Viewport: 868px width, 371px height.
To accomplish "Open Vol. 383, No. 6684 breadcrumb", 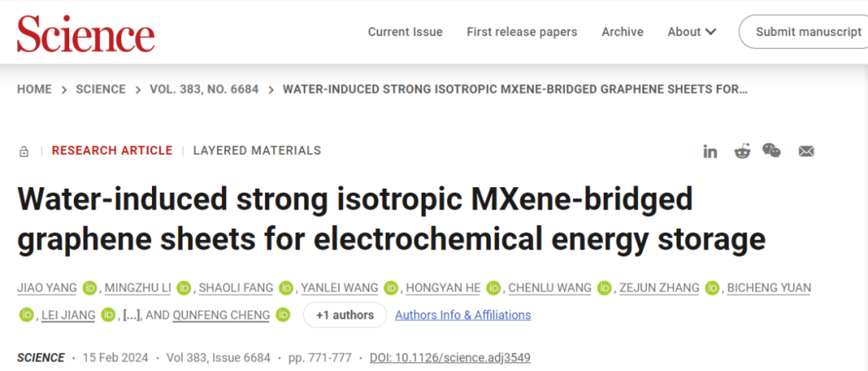I will tap(204, 89).
